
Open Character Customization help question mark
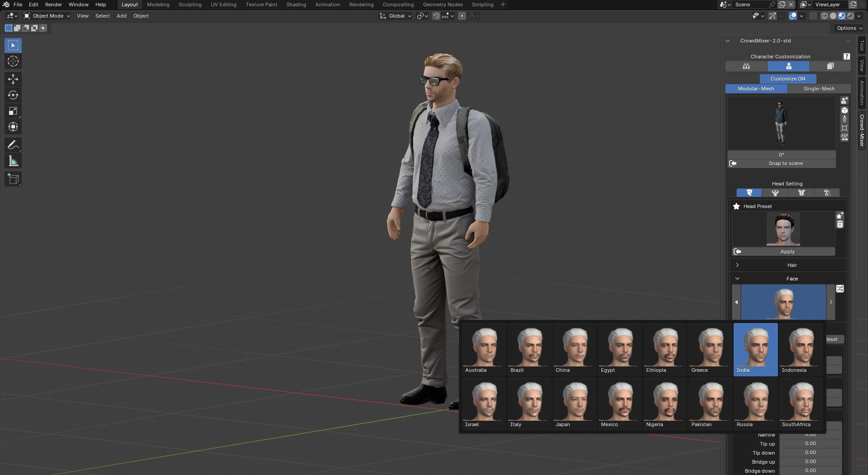pyautogui.click(x=846, y=57)
